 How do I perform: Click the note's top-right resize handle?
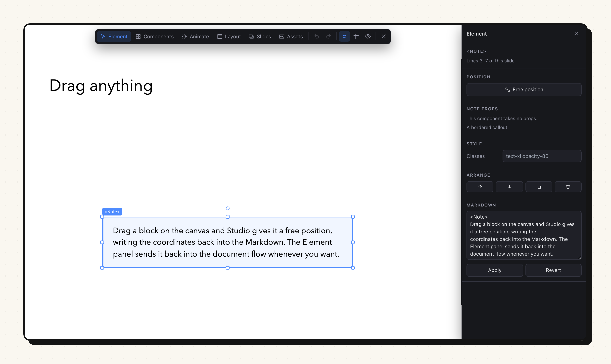353,217
